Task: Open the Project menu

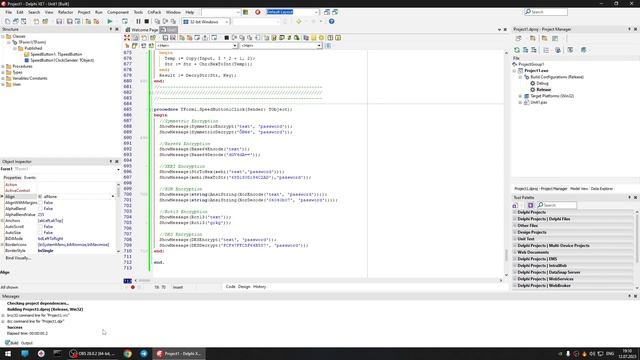Action: click(84, 12)
